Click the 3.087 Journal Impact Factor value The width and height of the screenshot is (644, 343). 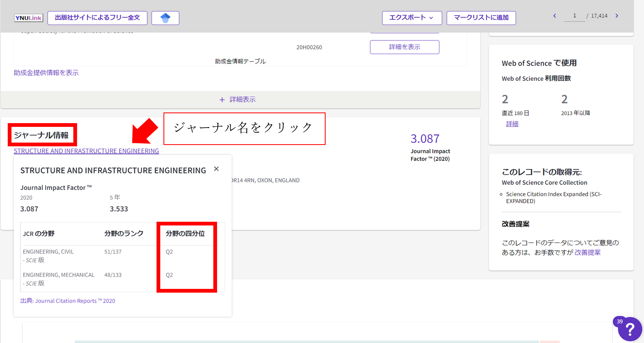[x=425, y=139]
